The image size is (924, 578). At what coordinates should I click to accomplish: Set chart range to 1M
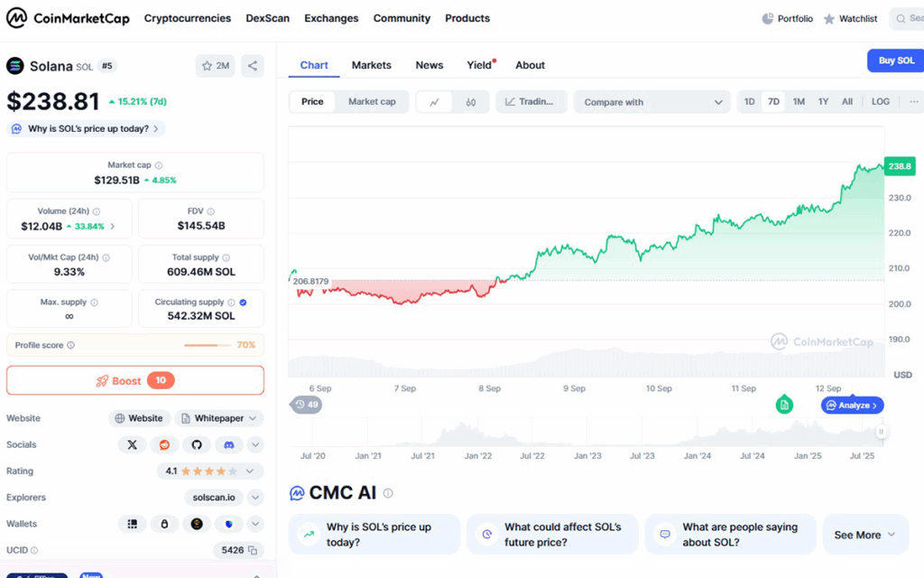point(799,101)
